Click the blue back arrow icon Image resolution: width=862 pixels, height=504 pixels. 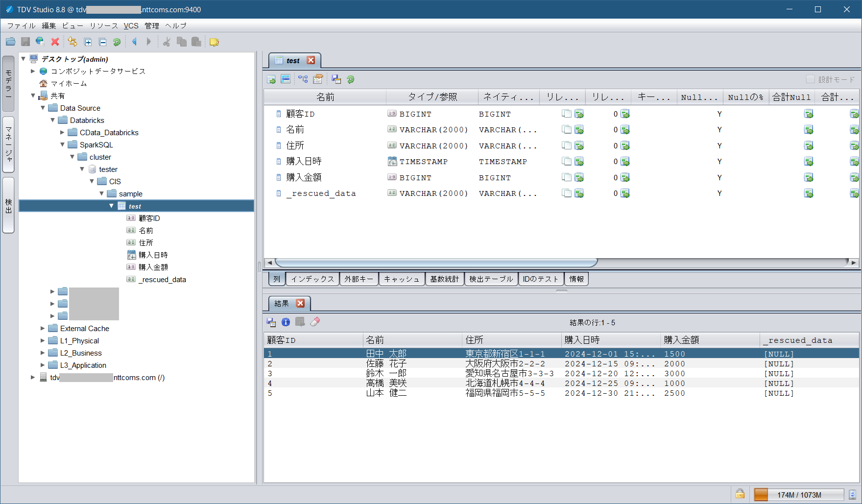pyautogui.click(x=135, y=42)
